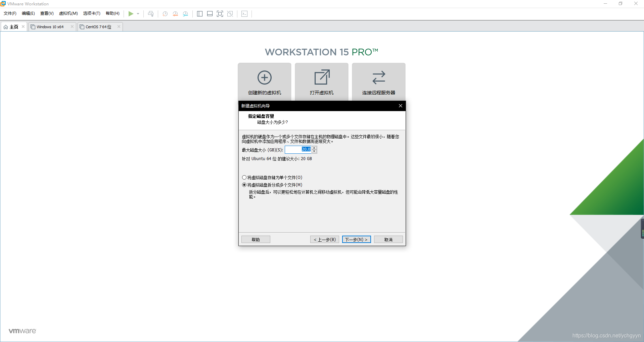Select 将虚拟磁盘存储为单个文件(O) radio option

click(272, 178)
